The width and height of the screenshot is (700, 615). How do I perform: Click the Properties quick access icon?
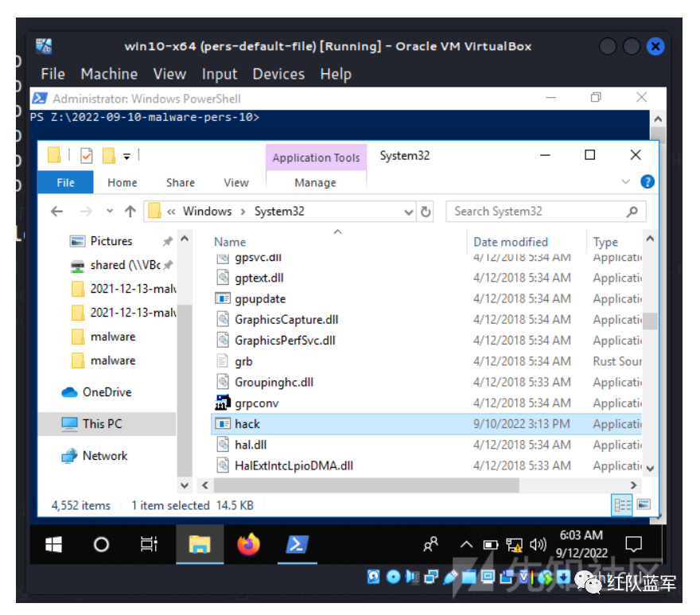86,155
